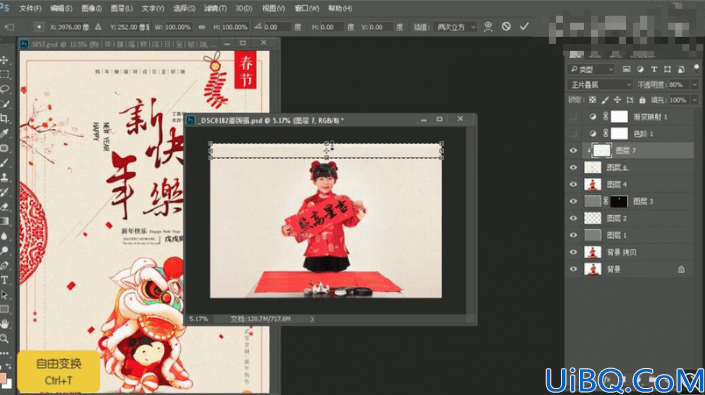Lock position icon in Layers panel
The width and height of the screenshot is (705, 395).
(x=617, y=100)
